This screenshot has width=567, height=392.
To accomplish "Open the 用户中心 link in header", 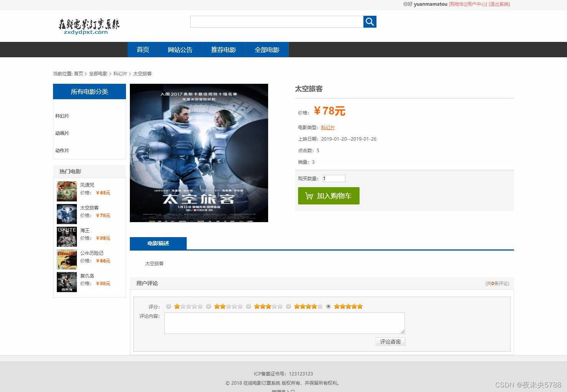I will (x=476, y=4).
